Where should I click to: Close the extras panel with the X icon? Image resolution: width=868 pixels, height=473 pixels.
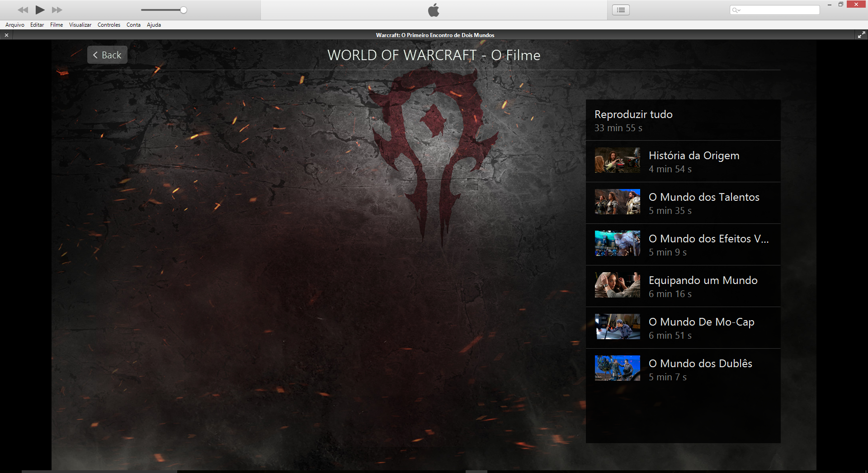[6, 35]
